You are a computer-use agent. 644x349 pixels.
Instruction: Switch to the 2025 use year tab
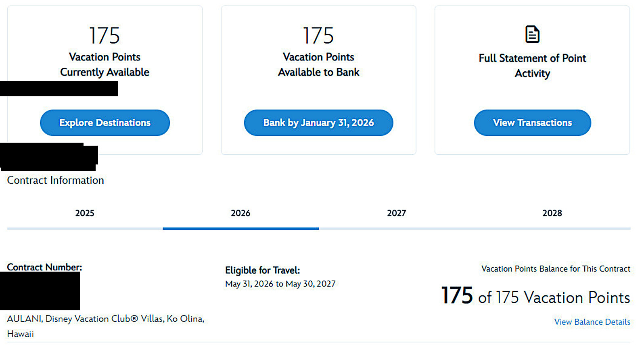[85, 213]
